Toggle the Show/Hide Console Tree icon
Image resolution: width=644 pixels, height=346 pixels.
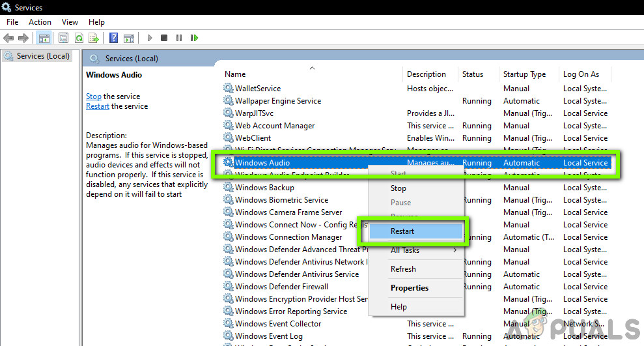[x=44, y=38]
